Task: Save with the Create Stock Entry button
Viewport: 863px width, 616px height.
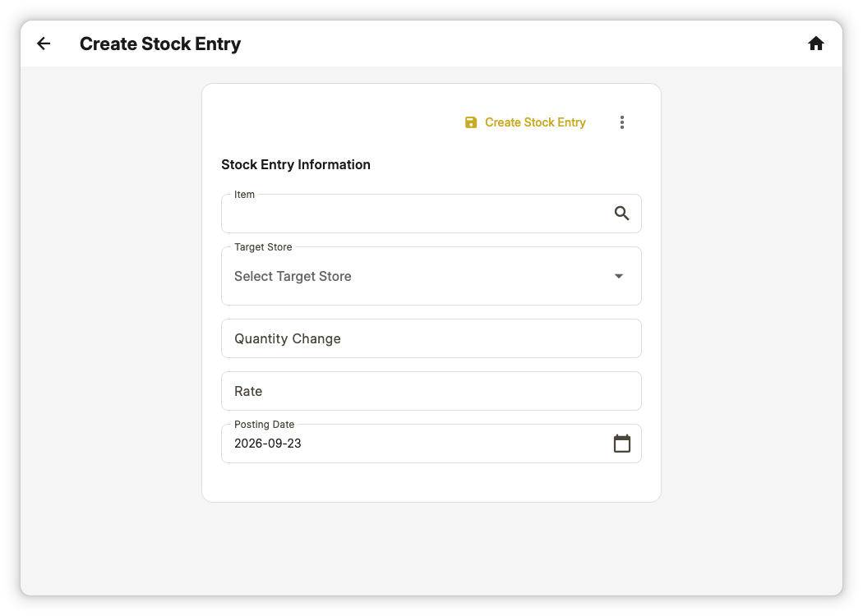Action: coord(526,122)
